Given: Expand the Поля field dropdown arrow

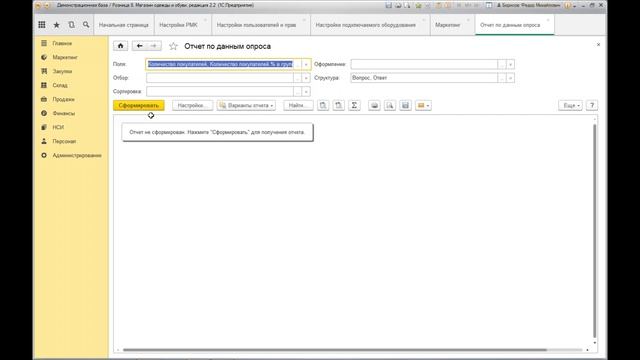Looking at the screenshot, I should 306,64.
